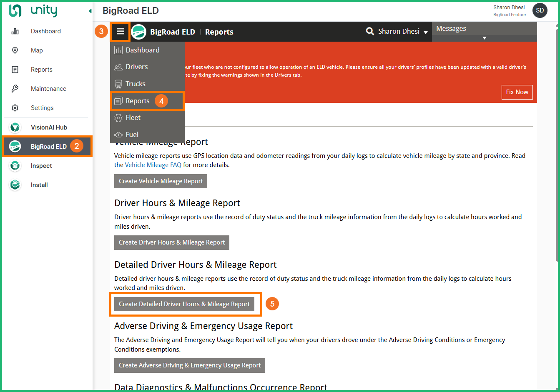Expand the Messages panel

(x=484, y=38)
